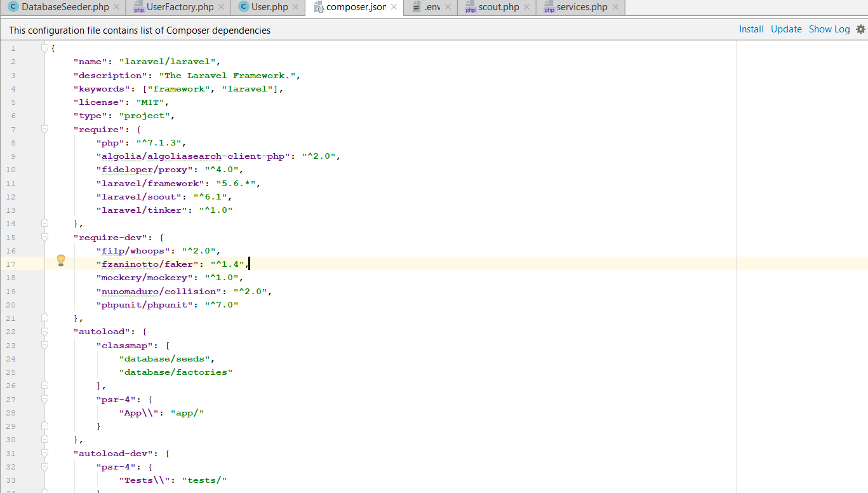Close the DatabaseSeeder.php tab
This screenshot has width=868, height=493.
coord(116,7)
